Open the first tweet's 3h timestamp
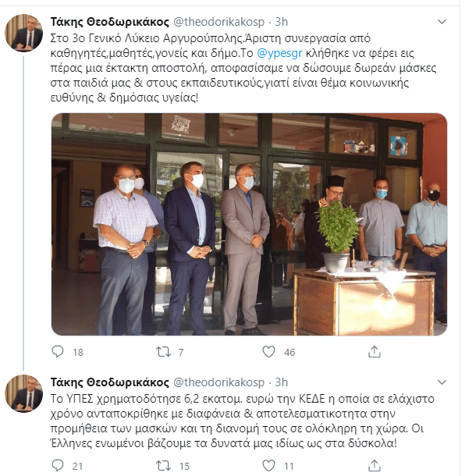This screenshot has width=465, height=476. pyautogui.click(x=282, y=22)
